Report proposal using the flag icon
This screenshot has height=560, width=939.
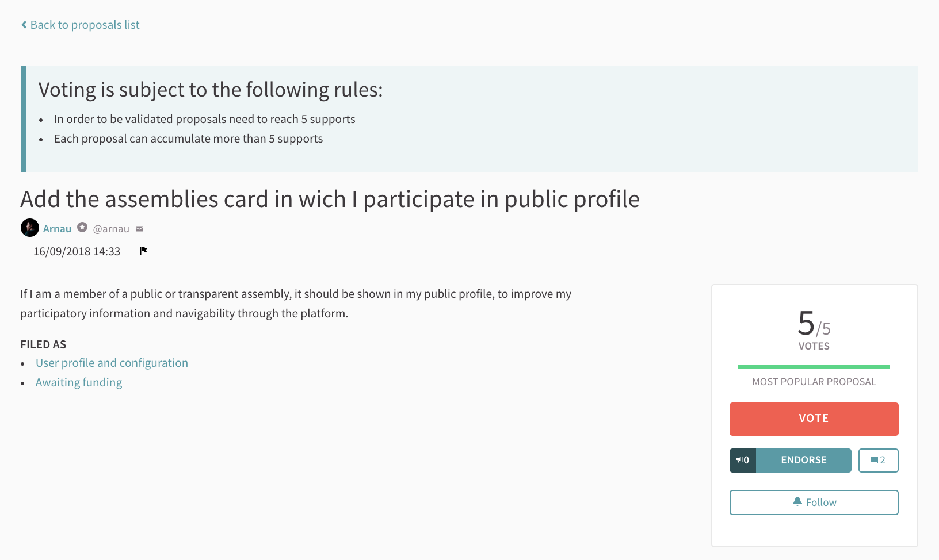[x=144, y=251]
